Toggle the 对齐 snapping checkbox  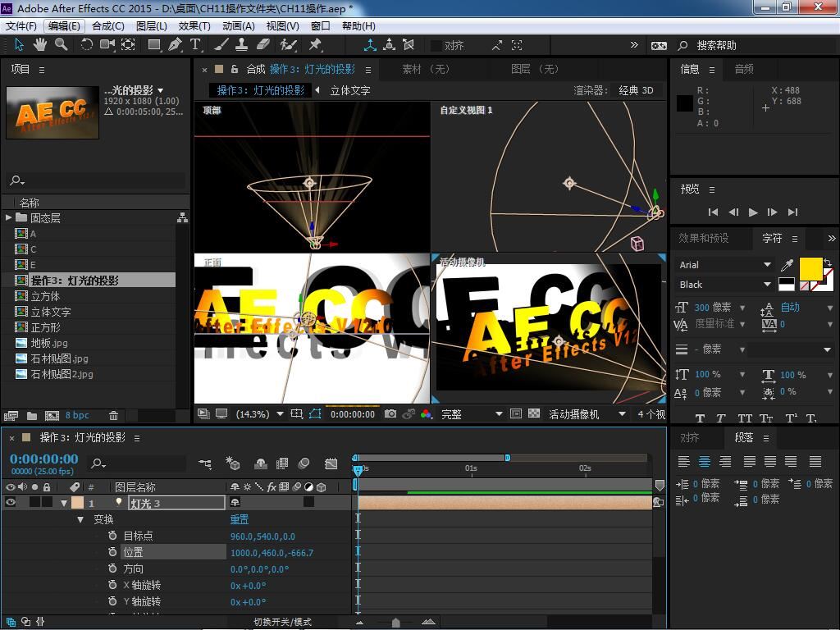(x=436, y=46)
